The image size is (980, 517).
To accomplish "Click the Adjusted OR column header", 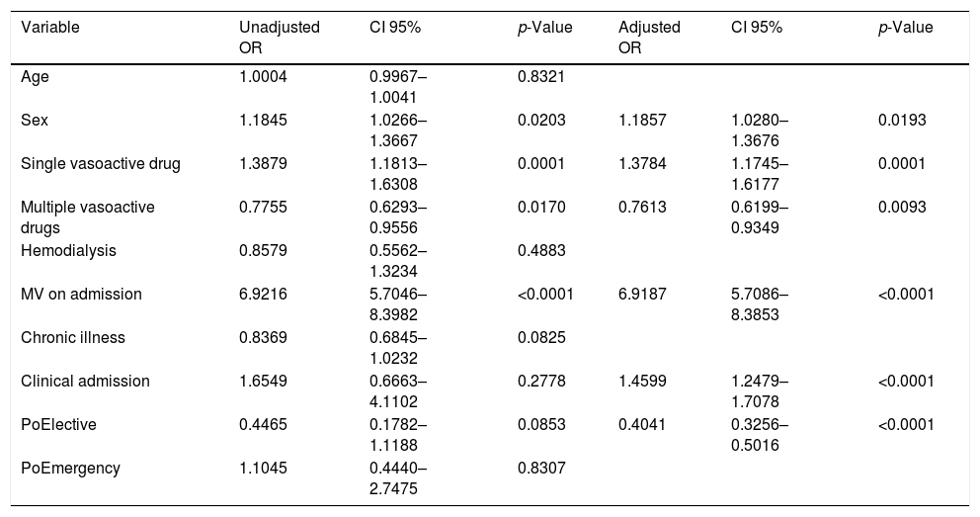I will pos(642,37).
